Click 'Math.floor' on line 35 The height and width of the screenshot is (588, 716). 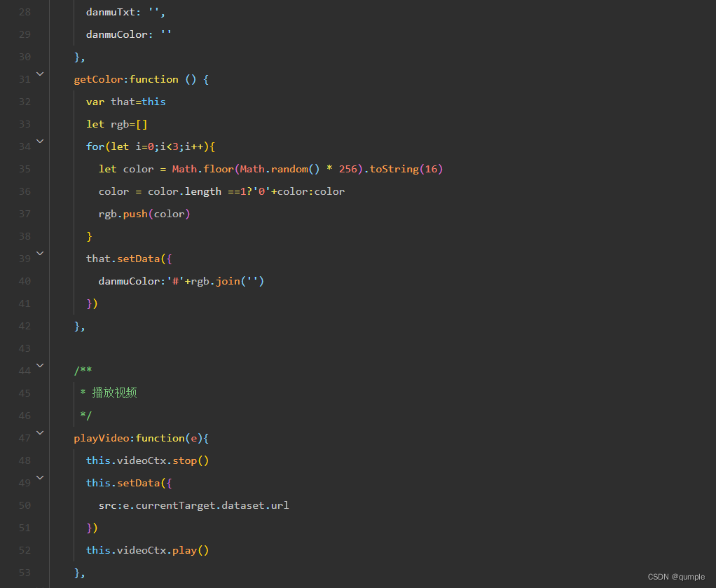tap(202, 169)
